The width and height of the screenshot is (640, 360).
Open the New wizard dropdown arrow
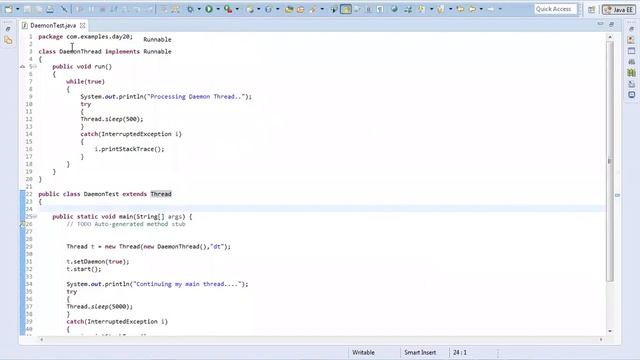[x=18, y=9]
